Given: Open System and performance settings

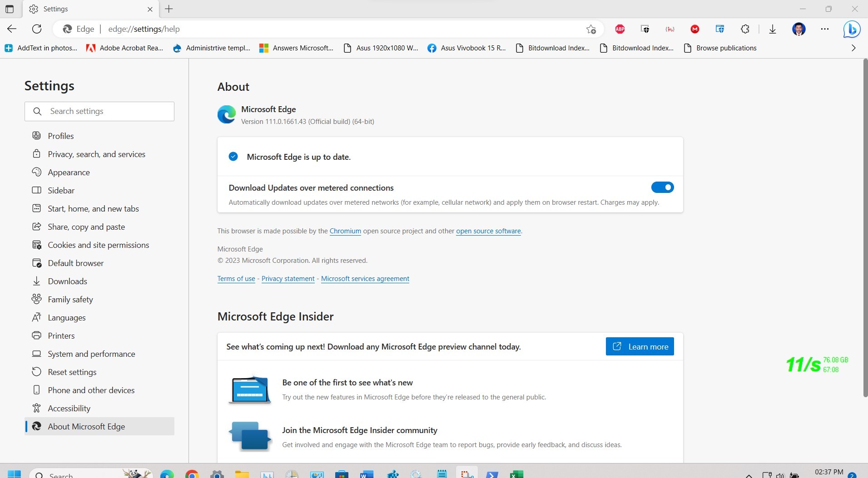Looking at the screenshot, I should coord(99,354).
